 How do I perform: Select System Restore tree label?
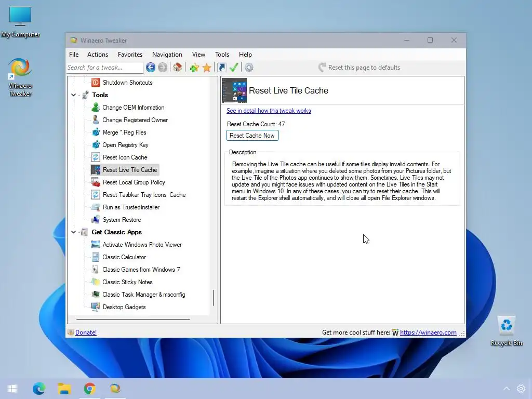[122, 220]
